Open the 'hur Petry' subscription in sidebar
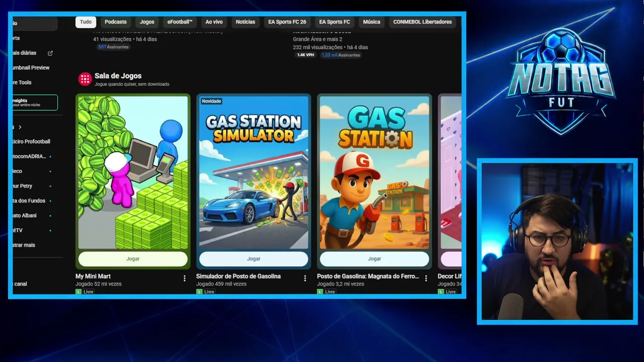Viewport: 644px width, 362px height. 23,186
